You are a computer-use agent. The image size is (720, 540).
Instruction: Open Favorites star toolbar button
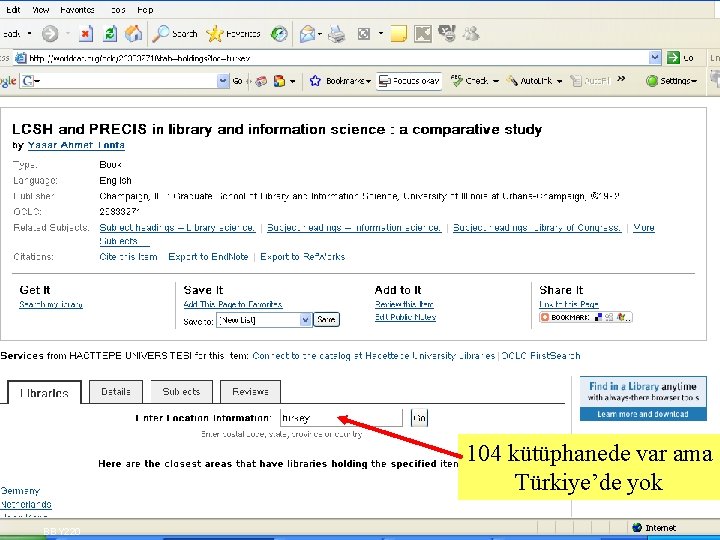[x=234, y=34]
